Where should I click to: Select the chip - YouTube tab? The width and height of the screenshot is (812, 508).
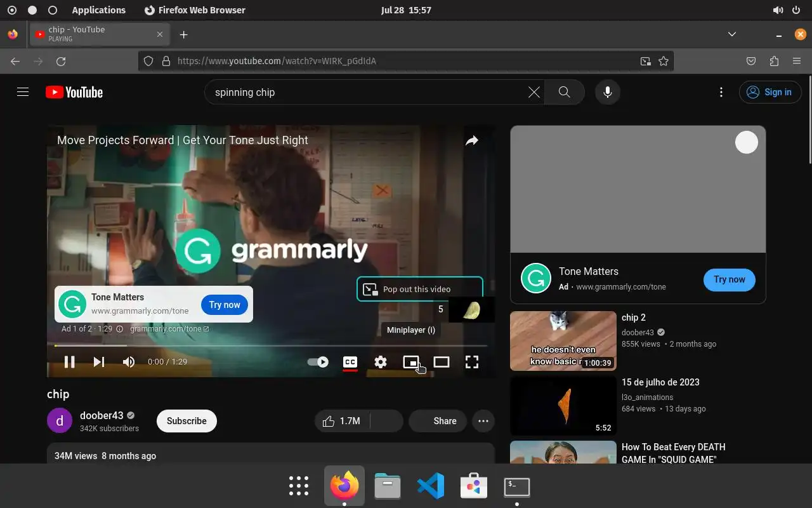tap(99, 34)
